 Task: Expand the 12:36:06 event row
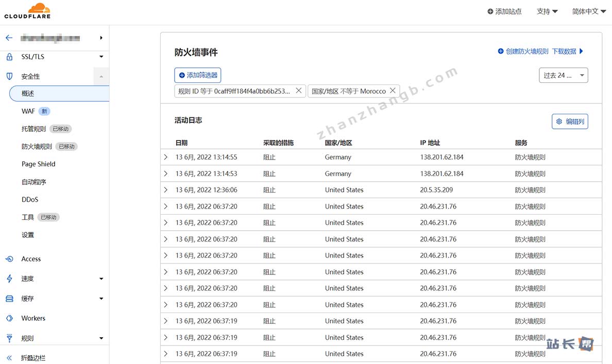point(166,190)
